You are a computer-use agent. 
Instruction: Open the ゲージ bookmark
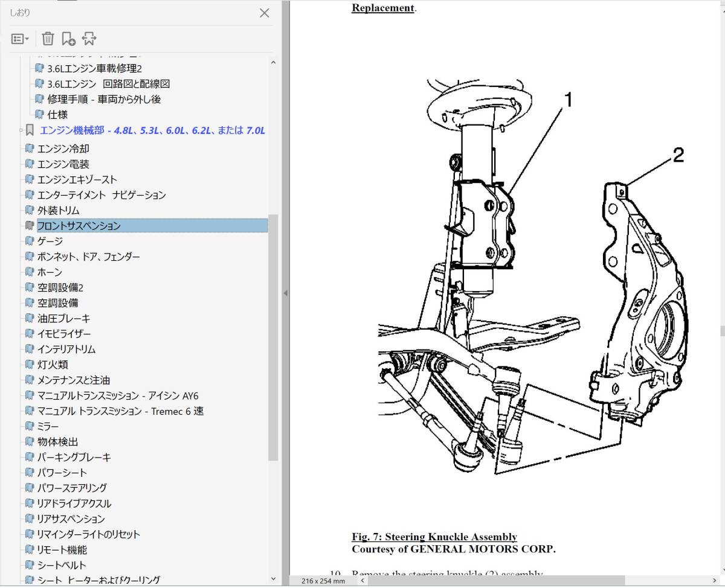pyautogui.click(x=50, y=241)
